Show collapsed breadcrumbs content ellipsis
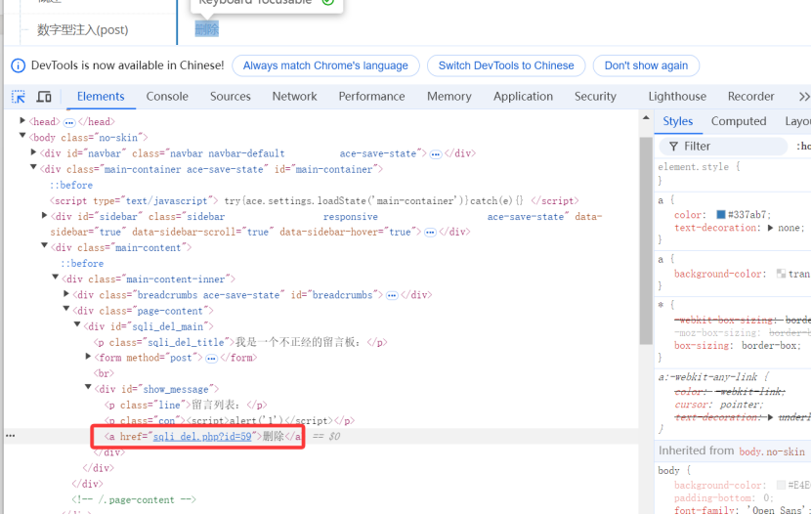 392,296
